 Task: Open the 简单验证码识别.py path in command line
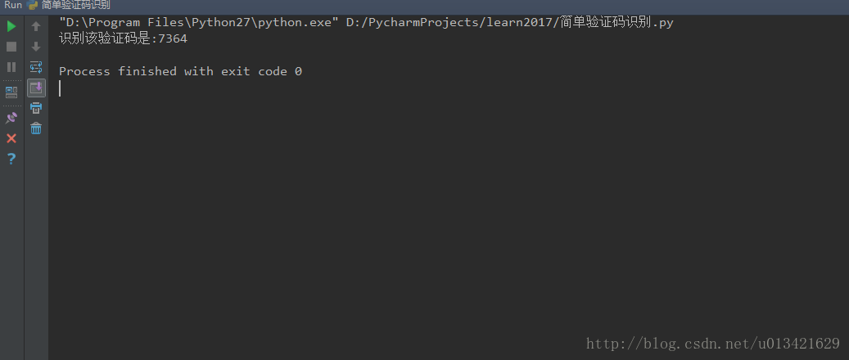510,23
